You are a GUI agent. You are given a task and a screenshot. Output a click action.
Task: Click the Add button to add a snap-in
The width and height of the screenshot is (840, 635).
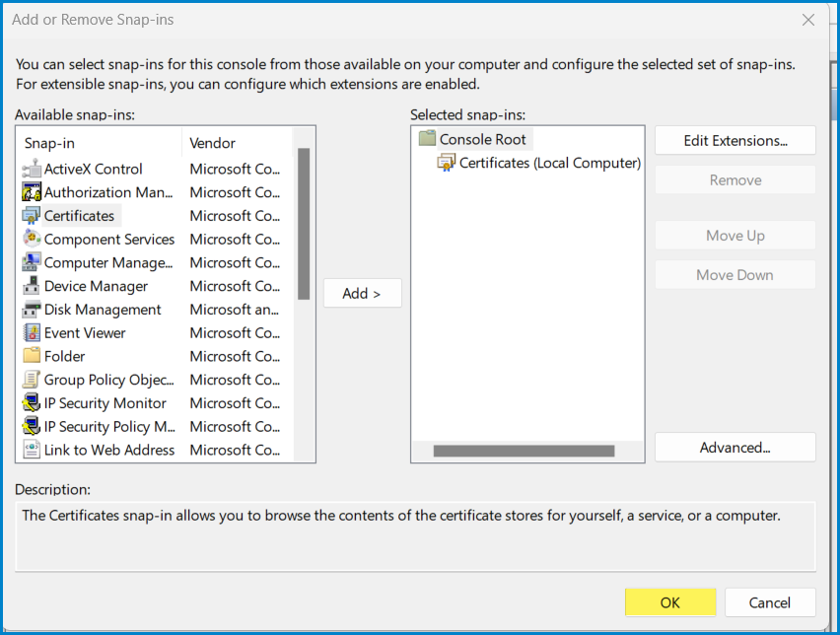click(362, 293)
